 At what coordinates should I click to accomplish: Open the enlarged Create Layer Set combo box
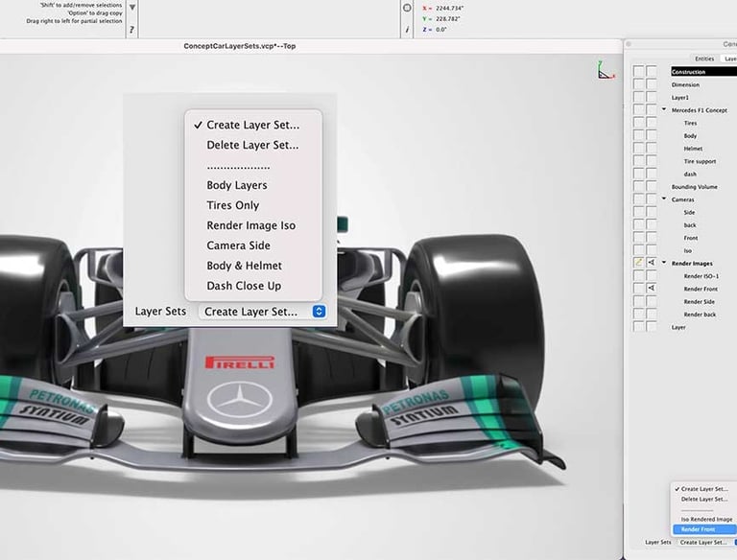[x=263, y=312]
